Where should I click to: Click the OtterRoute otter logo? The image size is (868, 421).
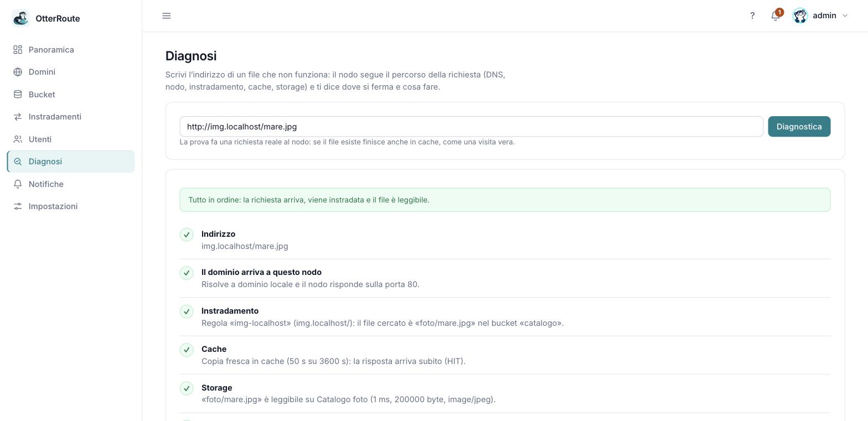[x=20, y=18]
